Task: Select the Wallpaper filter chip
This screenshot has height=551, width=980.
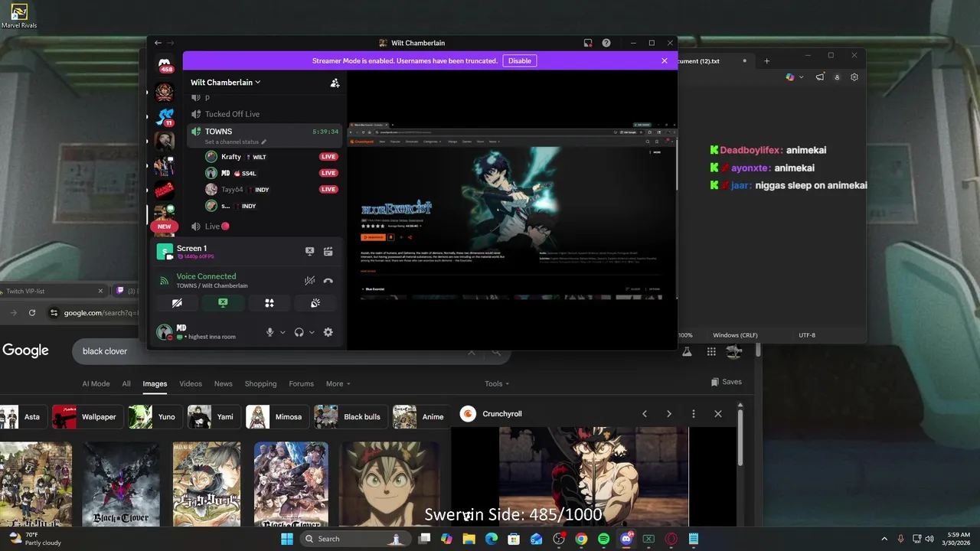Action: 88,417
